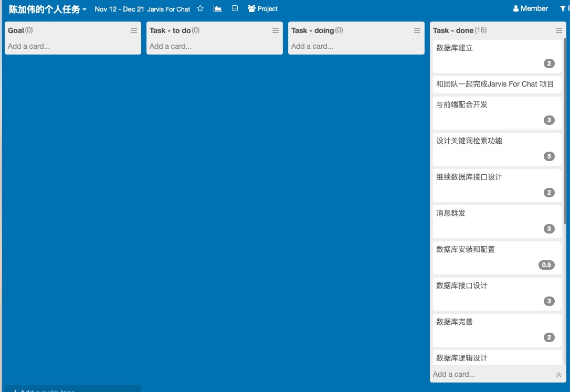Image resolution: width=570 pixels, height=392 pixels.
Task: Open the 和团队一起完成Jarvis For Chat 项目 card
Action: tap(497, 84)
